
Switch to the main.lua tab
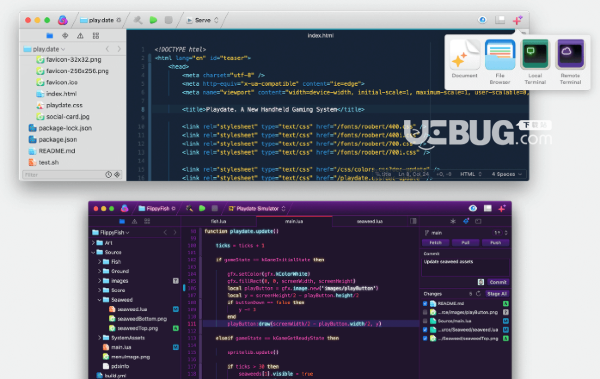pyautogui.click(x=294, y=221)
